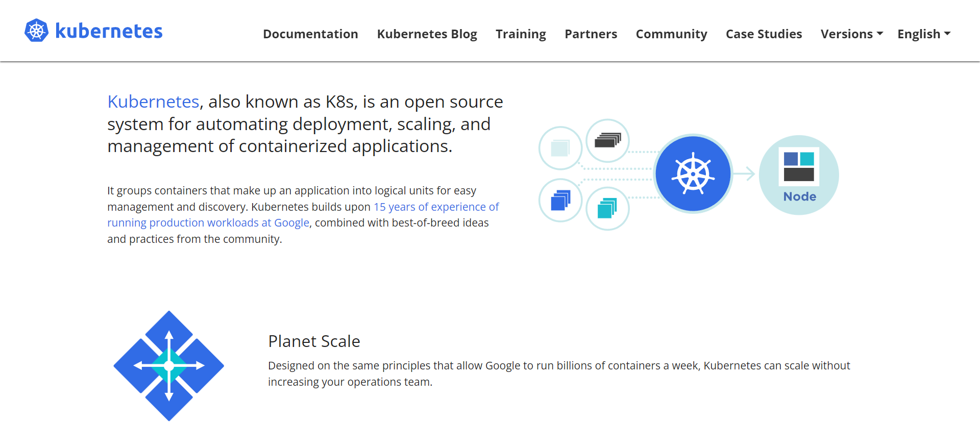980x448 pixels.
Task: Click the arrow pointing to Node
Action: 744,173
